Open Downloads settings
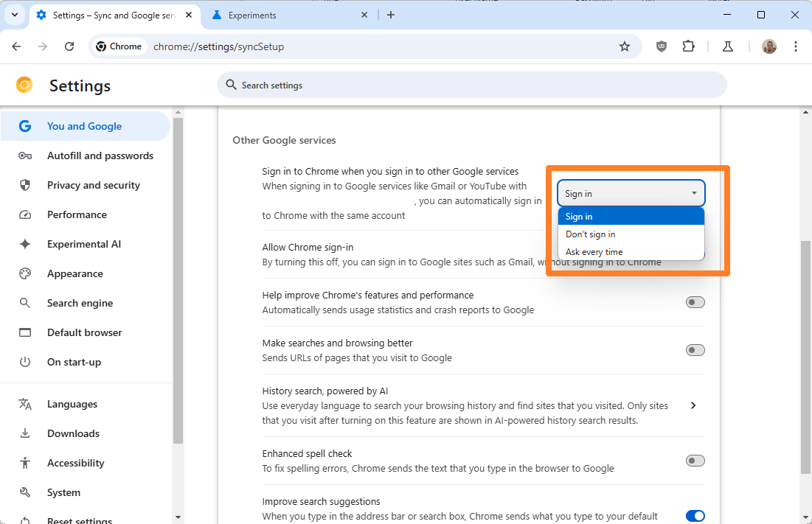This screenshot has width=812, height=524. pyautogui.click(x=85, y=433)
